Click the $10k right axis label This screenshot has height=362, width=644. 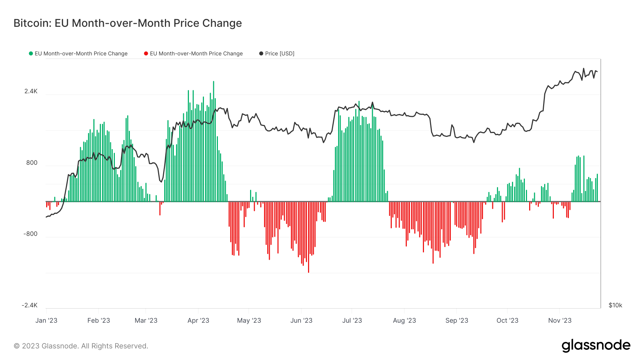(615, 305)
